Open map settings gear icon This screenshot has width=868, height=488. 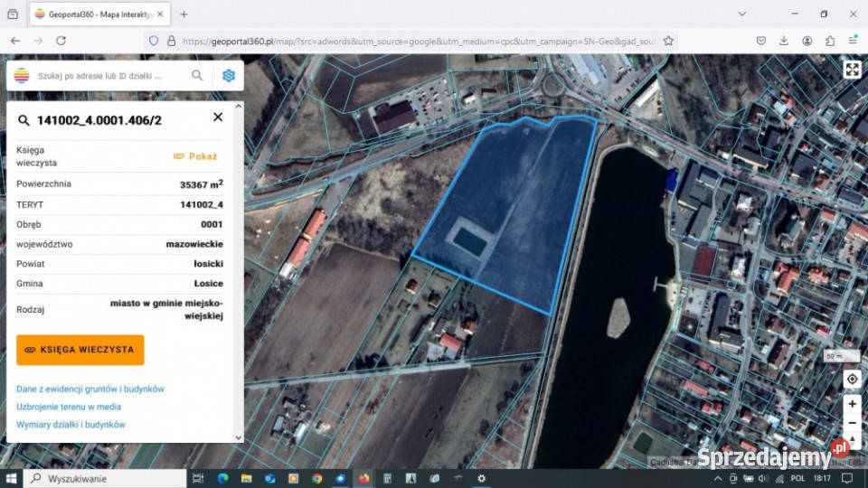pyautogui.click(x=229, y=75)
